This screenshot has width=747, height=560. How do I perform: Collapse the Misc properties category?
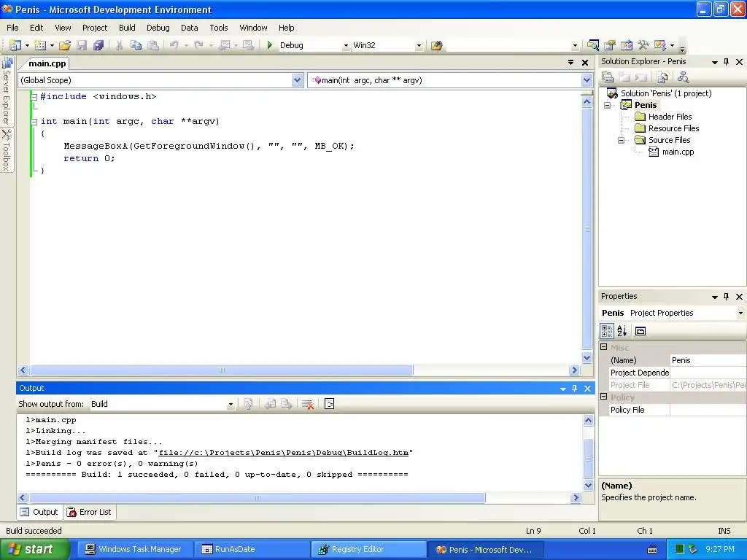click(x=603, y=347)
